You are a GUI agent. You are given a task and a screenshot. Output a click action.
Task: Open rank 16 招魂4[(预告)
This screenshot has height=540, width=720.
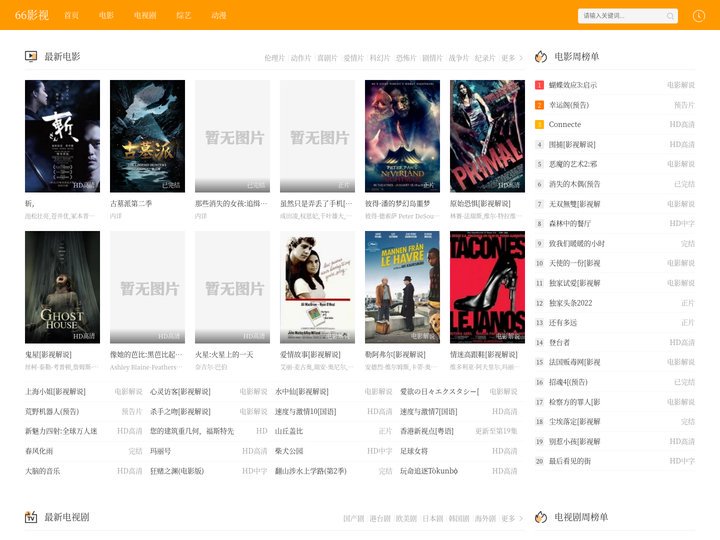coord(568,382)
